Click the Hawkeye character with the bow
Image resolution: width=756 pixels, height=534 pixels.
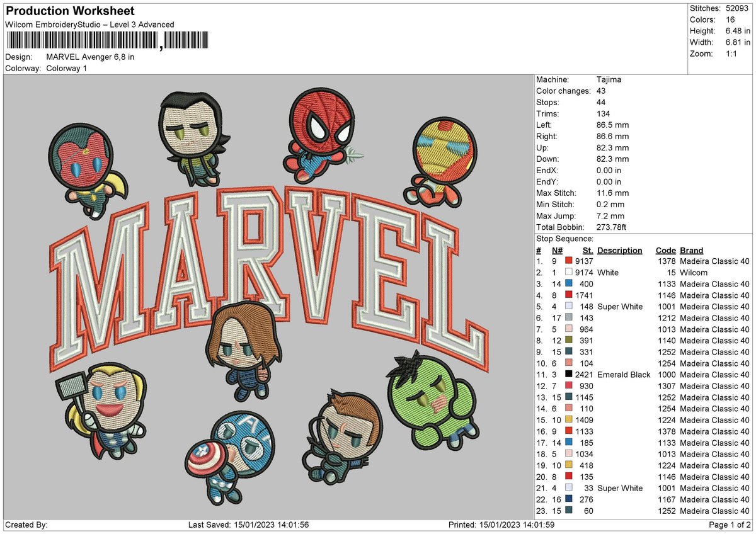coord(343,437)
